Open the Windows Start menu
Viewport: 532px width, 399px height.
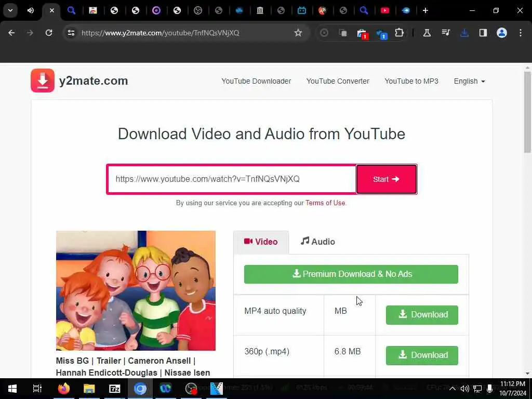[x=12, y=389]
